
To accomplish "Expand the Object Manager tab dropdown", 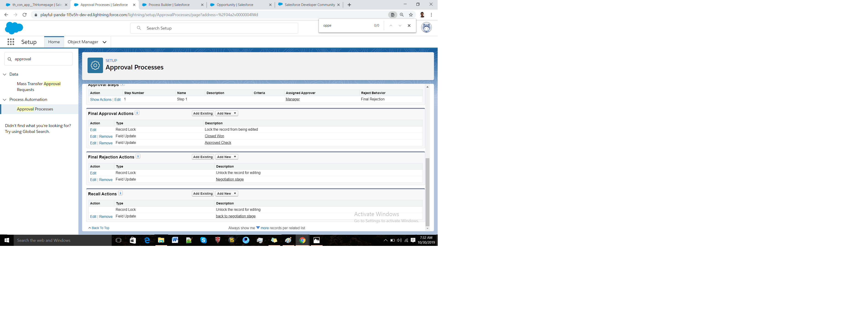I will 104,42.
